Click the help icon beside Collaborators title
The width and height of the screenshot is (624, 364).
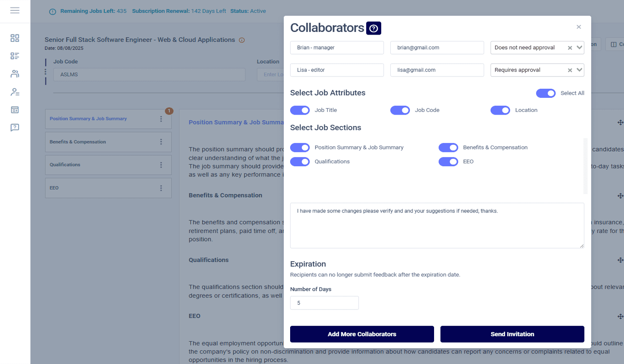(x=373, y=28)
